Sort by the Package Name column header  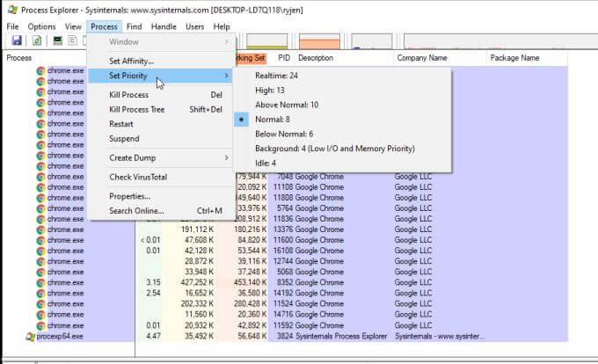tap(514, 58)
